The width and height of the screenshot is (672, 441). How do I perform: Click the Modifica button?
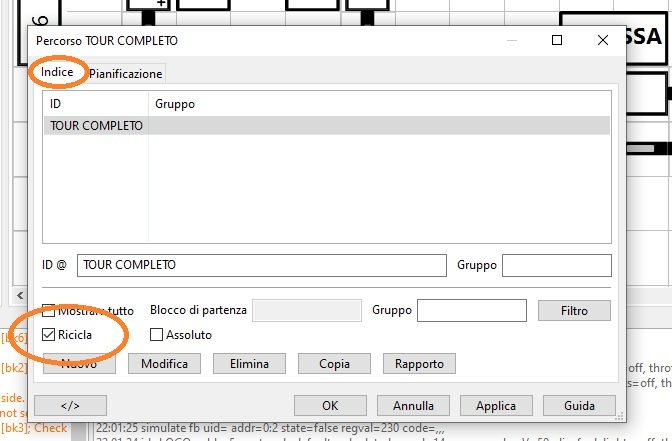point(164,364)
